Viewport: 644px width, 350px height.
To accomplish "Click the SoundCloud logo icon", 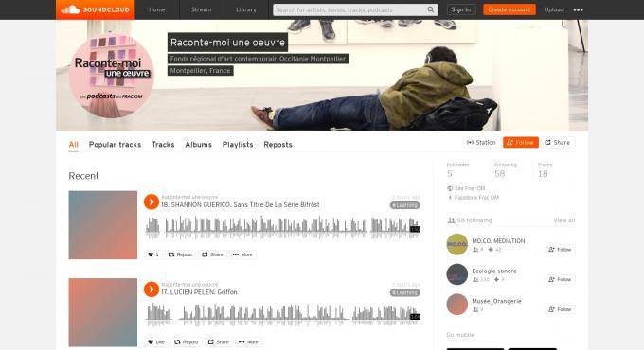I will point(70,9).
